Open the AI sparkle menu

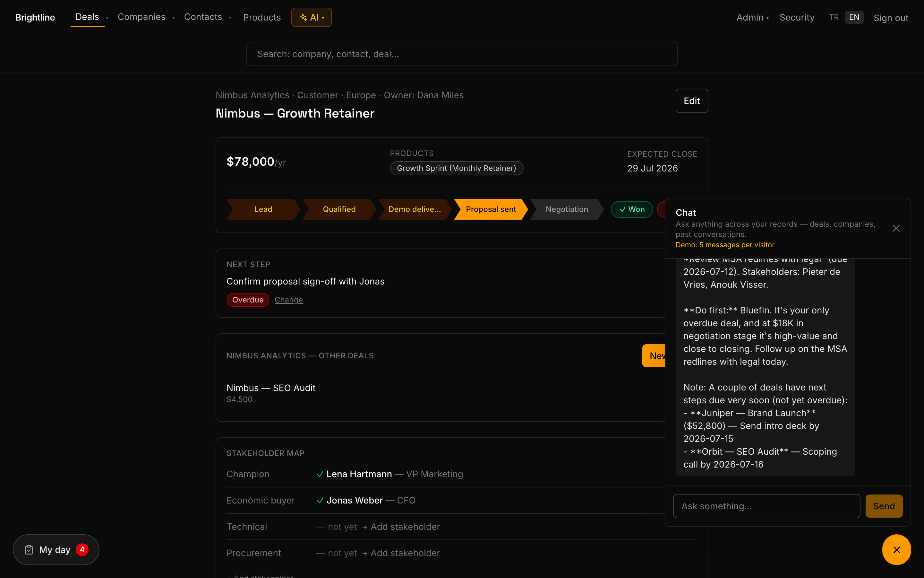tap(311, 17)
